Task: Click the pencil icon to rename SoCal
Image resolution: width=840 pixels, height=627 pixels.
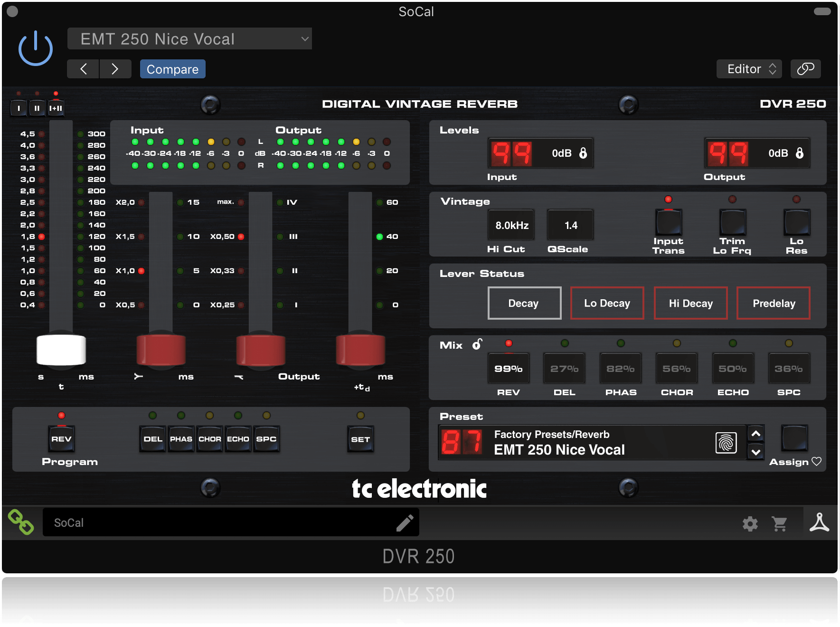Action: click(x=406, y=522)
